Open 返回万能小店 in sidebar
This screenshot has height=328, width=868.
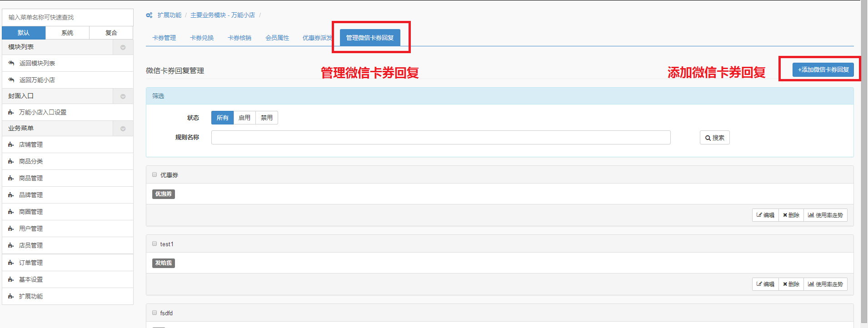coord(68,80)
